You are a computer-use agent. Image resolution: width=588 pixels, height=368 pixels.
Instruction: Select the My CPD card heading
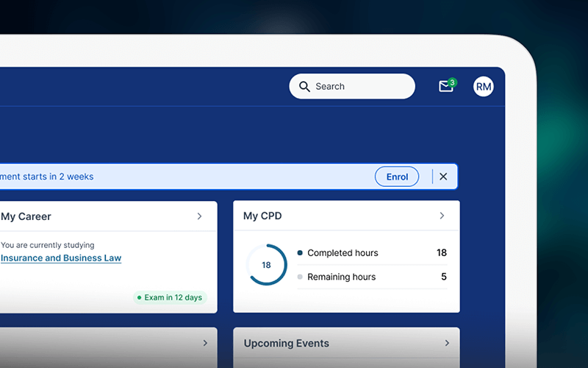[x=262, y=216]
